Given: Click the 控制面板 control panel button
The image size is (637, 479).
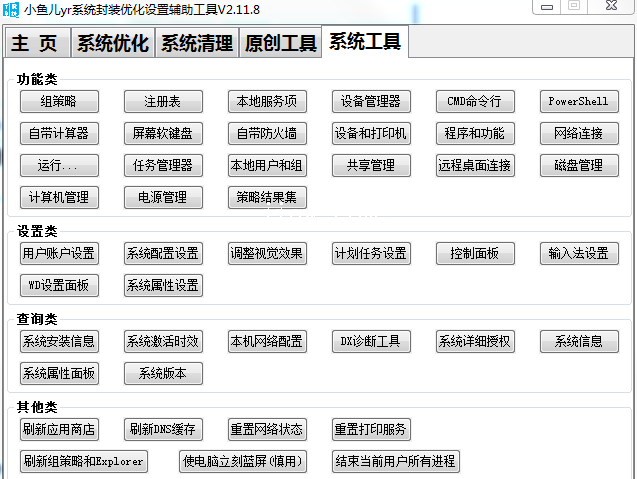Looking at the screenshot, I should [x=475, y=254].
